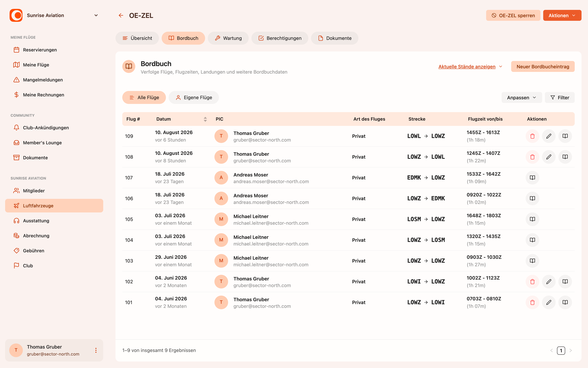Open the Ausstattung page
Image resolution: width=588 pixels, height=368 pixels.
click(x=54, y=221)
